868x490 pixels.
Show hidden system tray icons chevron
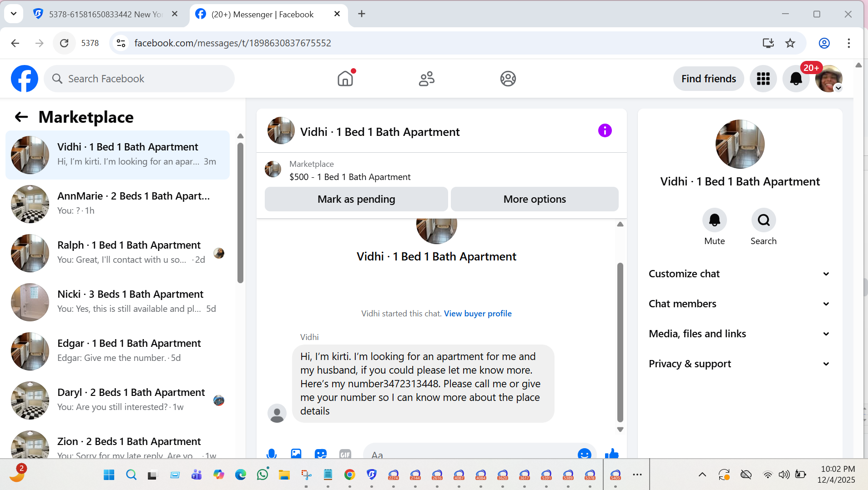[702, 475]
